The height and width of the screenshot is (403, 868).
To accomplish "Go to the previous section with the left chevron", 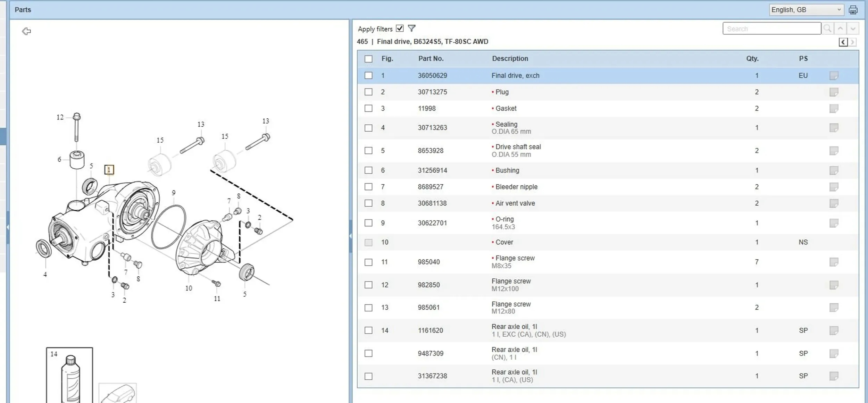I will [843, 42].
